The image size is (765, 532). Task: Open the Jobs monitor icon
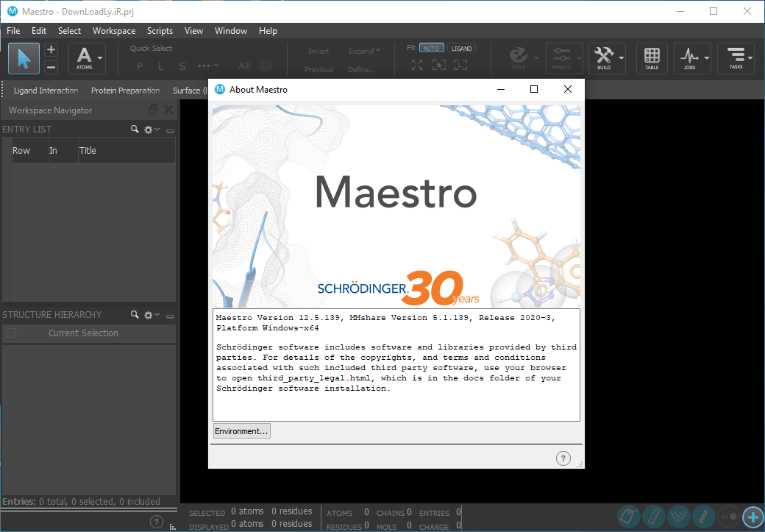point(688,57)
